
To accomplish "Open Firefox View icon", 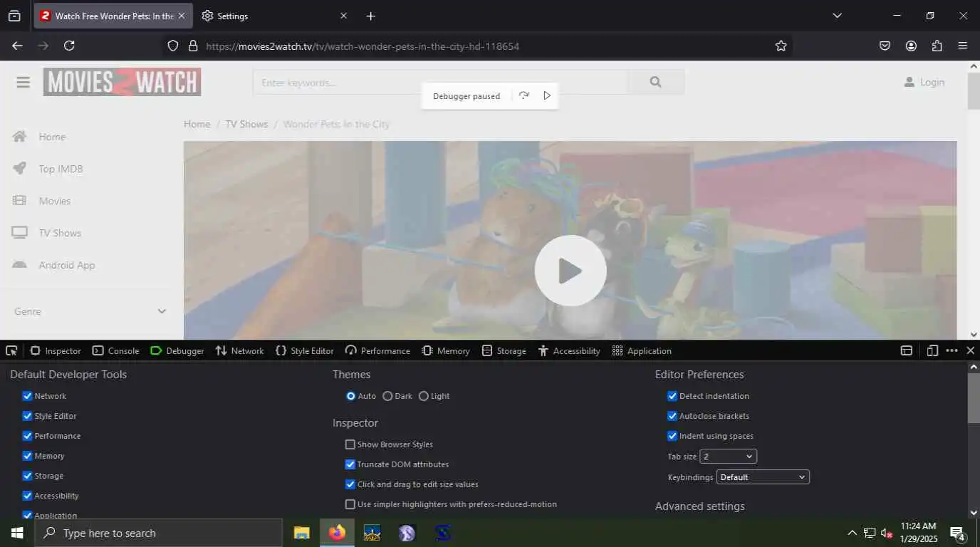I will pyautogui.click(x=14, y=16).
